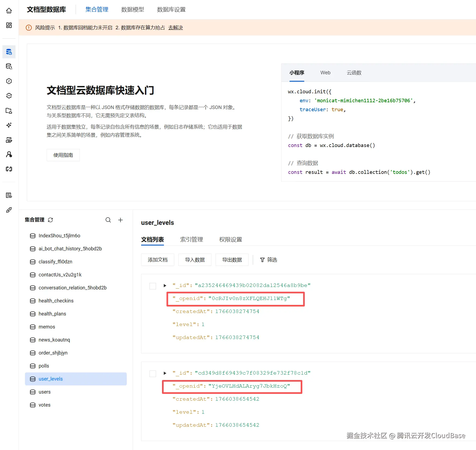The image size is (476, 450).
Task: Refresh the collection list
Action: click(50, 220)
